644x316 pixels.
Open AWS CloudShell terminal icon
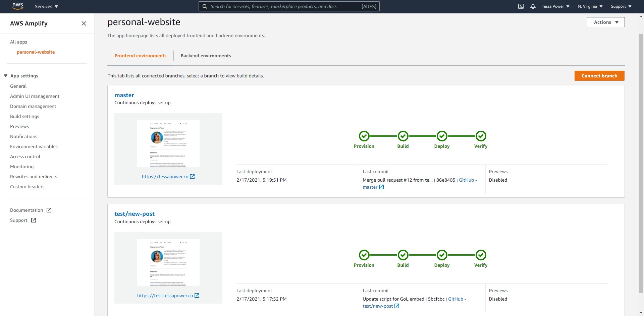[x=521, y=6]
